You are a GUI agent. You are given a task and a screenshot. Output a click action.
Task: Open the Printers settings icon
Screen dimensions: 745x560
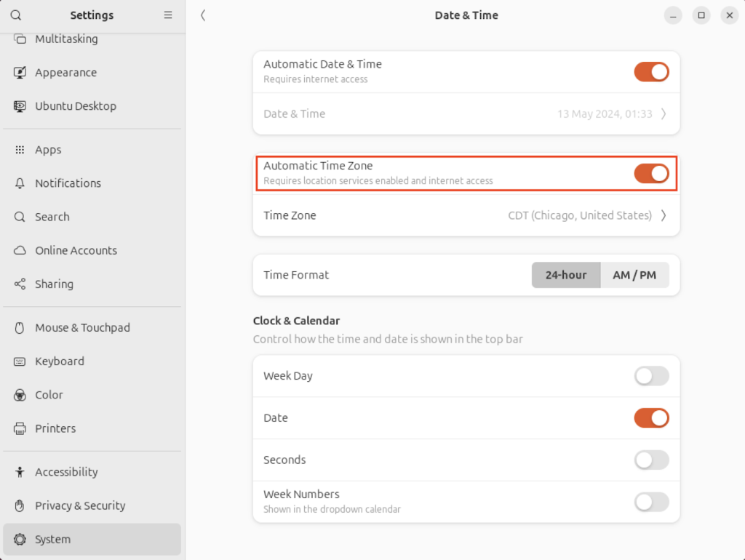(x=20, y=428)
